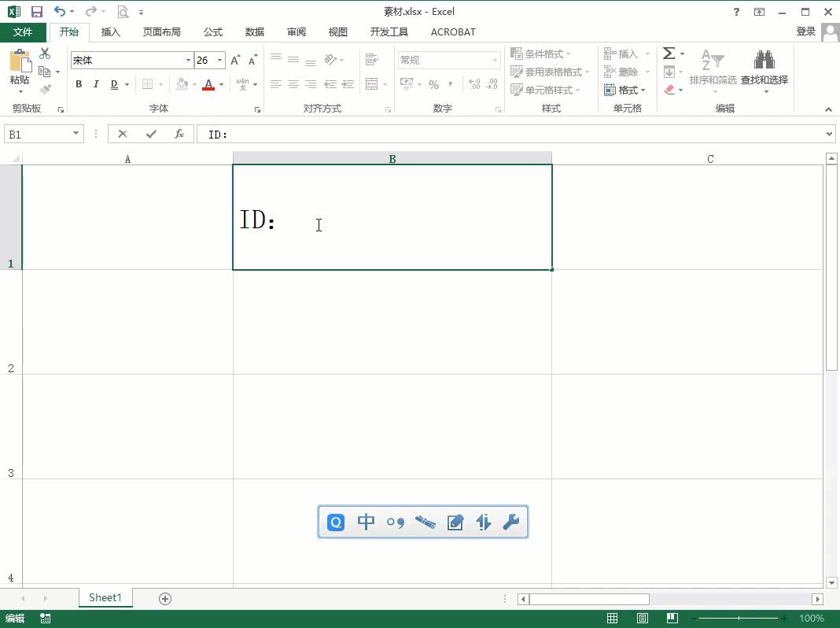The height and width of the screenshot is (628, 840).
Task: Apply the percent style icon
Action: coord(434,84)
